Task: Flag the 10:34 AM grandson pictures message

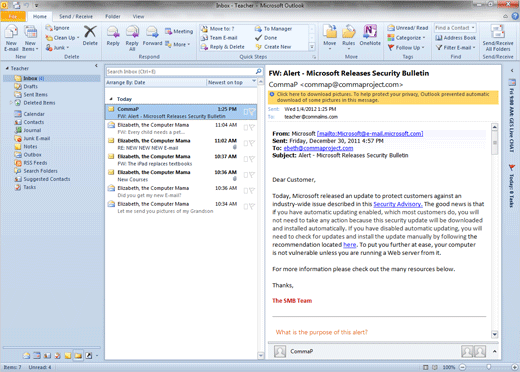Action: point(252,207)
